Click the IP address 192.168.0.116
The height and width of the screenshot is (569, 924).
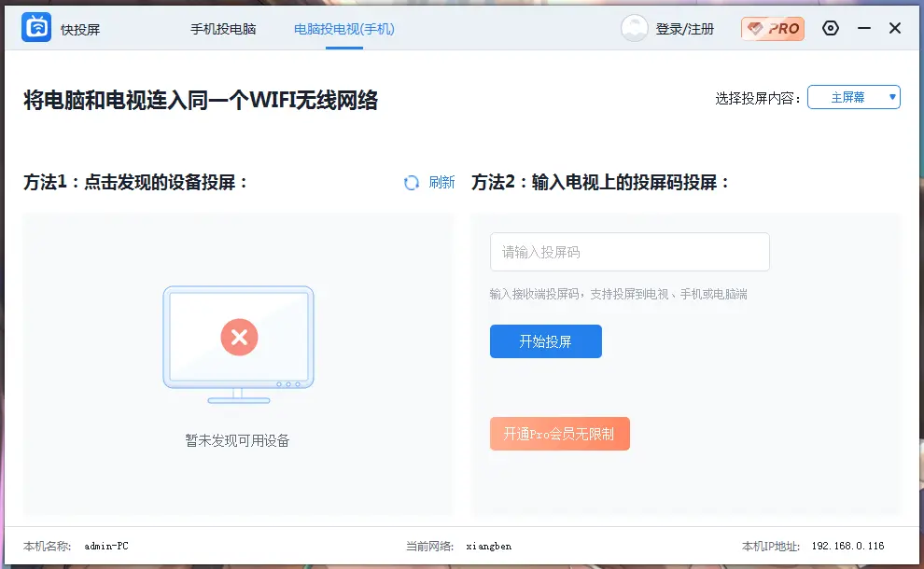click(x=848, y=546)
